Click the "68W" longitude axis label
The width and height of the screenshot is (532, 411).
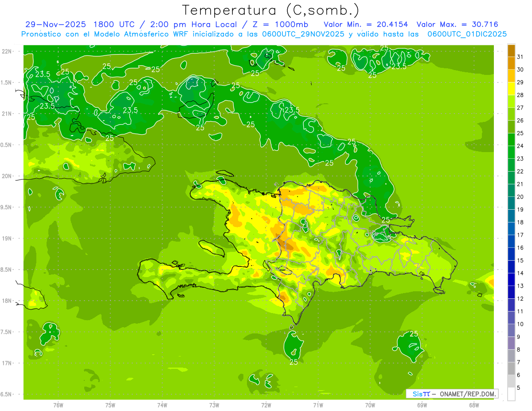click(474, 405)
